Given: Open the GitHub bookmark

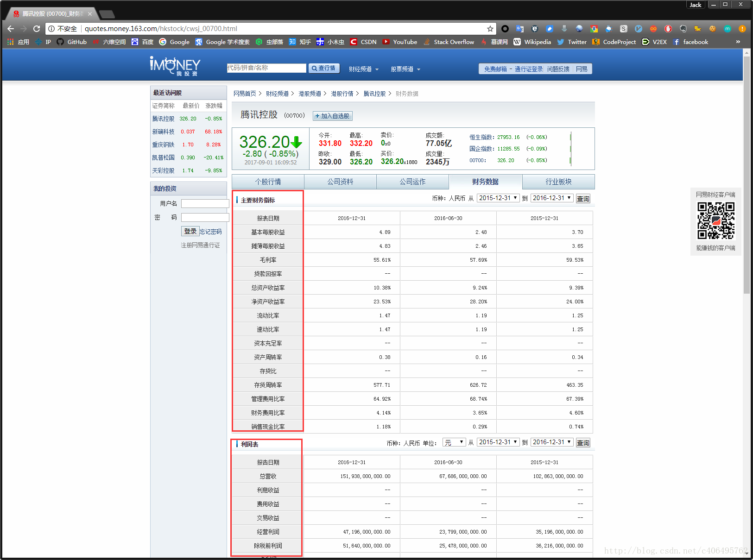Looking at the screenshot, I should click(72, 42).
